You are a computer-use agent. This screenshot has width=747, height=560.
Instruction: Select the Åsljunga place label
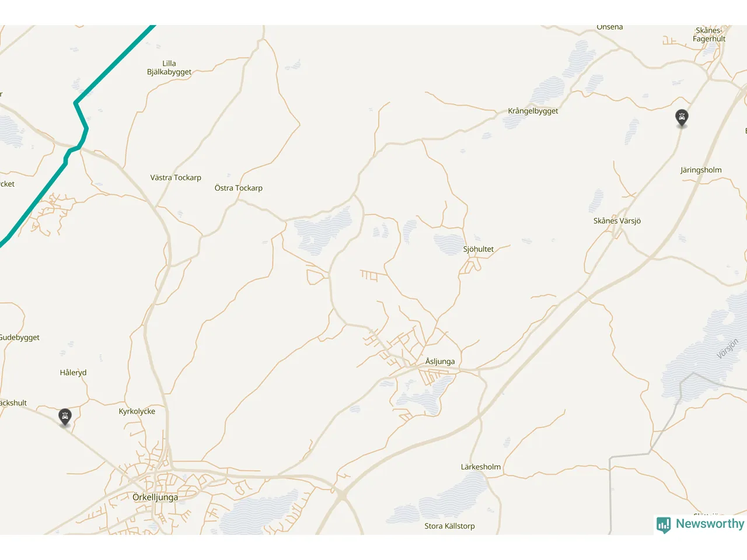[440, 362]
